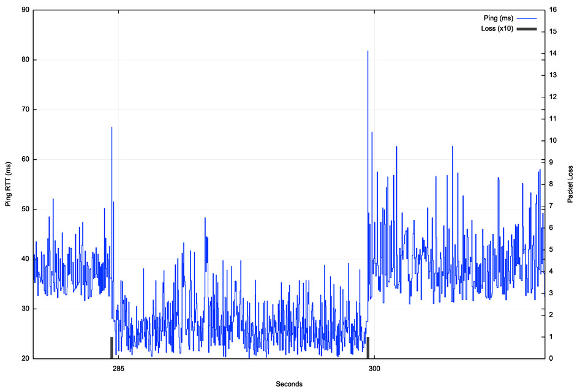
Task: Click the packet loss bar near 300 seconds
Action: 367,347
